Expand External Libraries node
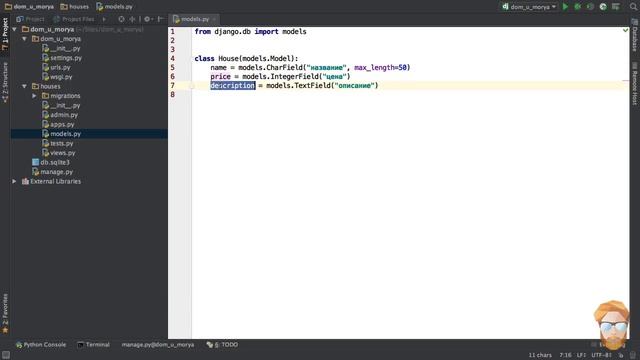640x360 pixels. point(14,181)
